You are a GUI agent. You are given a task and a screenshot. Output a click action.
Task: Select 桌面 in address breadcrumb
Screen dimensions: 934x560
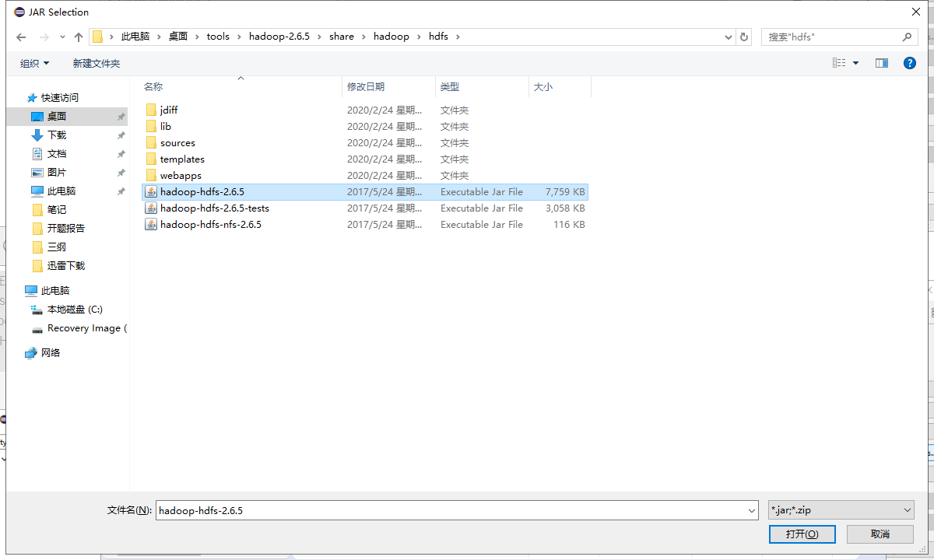point(178,37)
